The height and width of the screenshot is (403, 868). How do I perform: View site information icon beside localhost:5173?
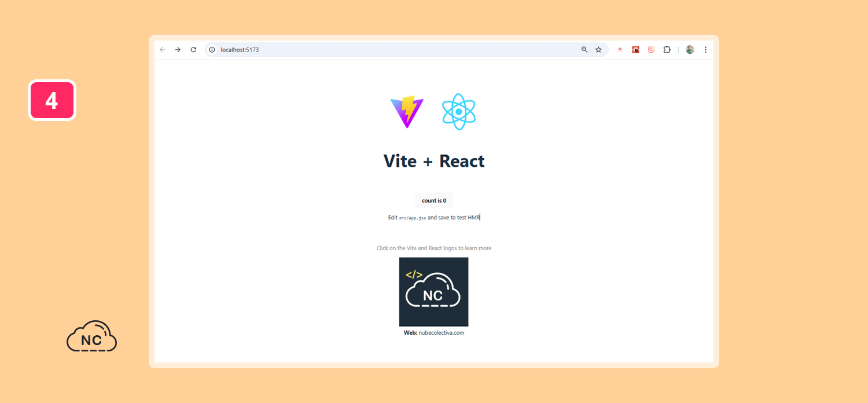[212, 50]
